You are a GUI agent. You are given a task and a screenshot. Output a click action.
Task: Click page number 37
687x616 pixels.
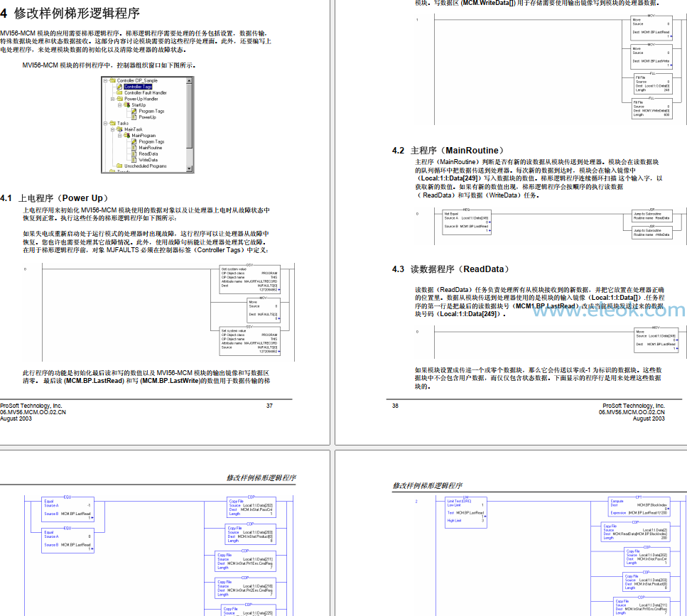click(x=269, y=406)
